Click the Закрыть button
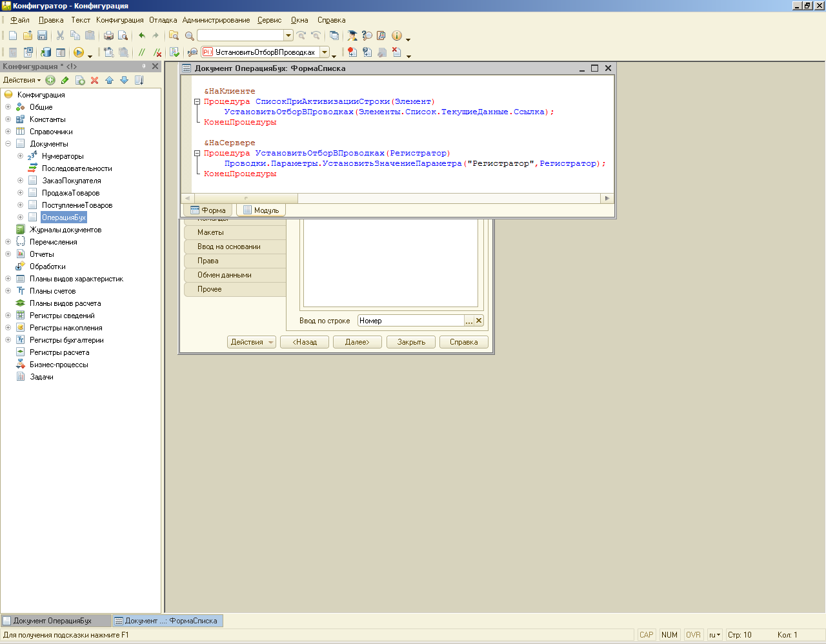 point(411,342)
